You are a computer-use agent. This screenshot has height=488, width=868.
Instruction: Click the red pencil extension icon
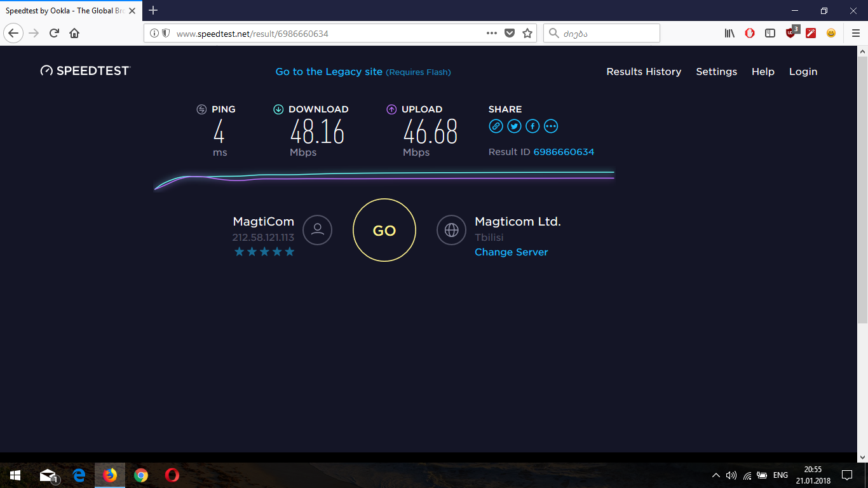point(811,33)
